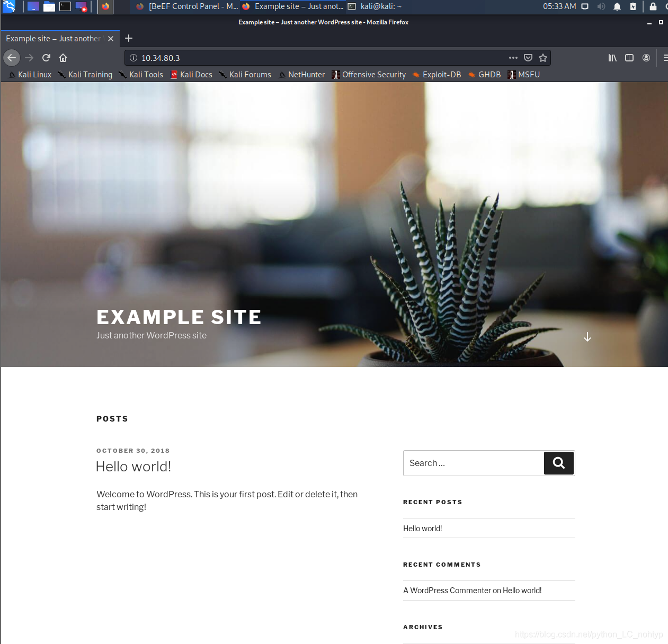Open the Kali dragon applications menu
The width and height of the screenshot is (668, 644).
tap(9, 6)
